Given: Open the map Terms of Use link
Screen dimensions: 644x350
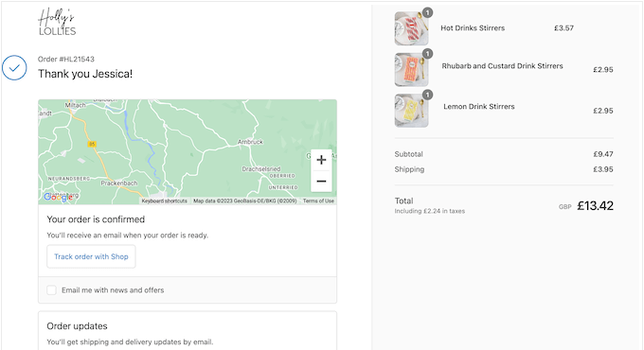Looking at the screenshot, I should [x=318, y=201].
